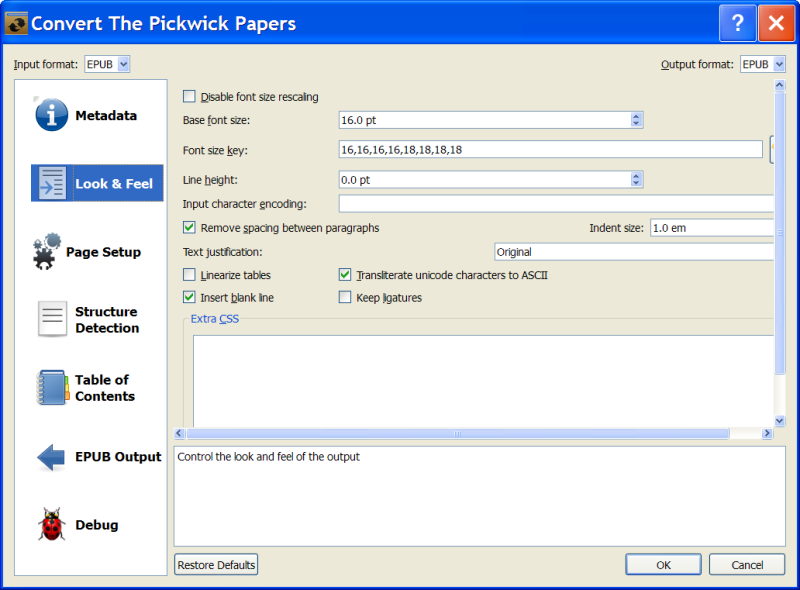Click the horizontal scrollbar thumb
800x590 pixels.
point(458,433)
